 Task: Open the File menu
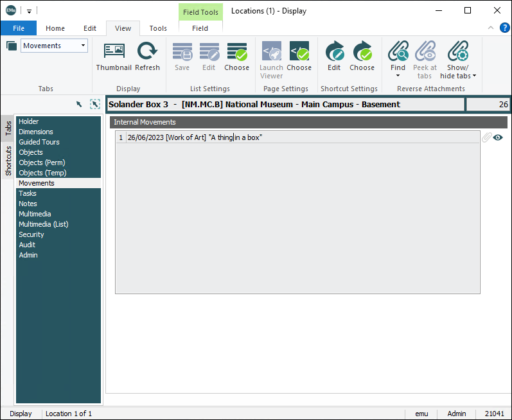click(19, 28)
